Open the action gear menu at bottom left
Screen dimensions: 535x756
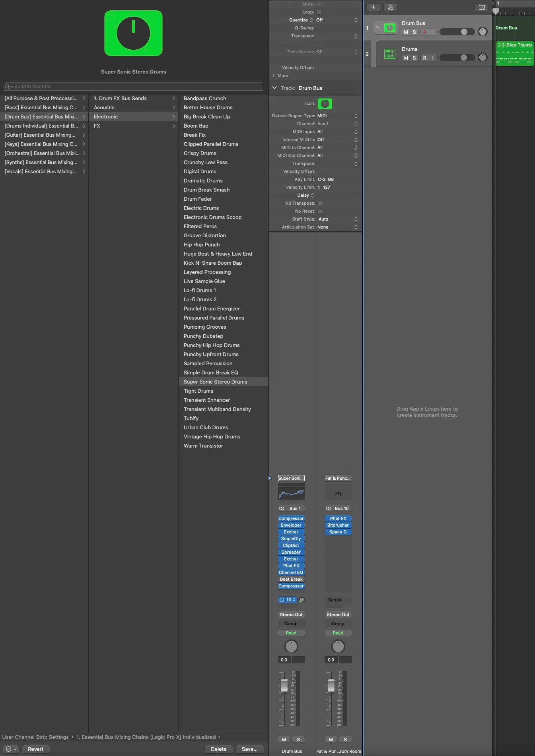click(x=10, y=749)
